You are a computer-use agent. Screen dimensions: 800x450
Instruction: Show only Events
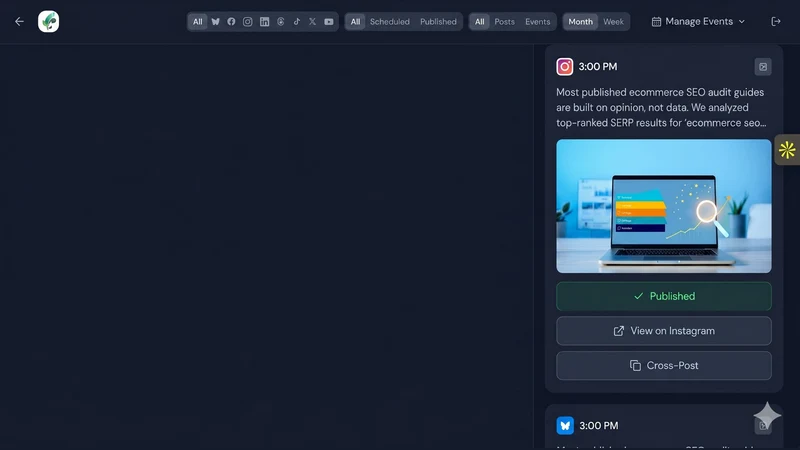point(538,21)
